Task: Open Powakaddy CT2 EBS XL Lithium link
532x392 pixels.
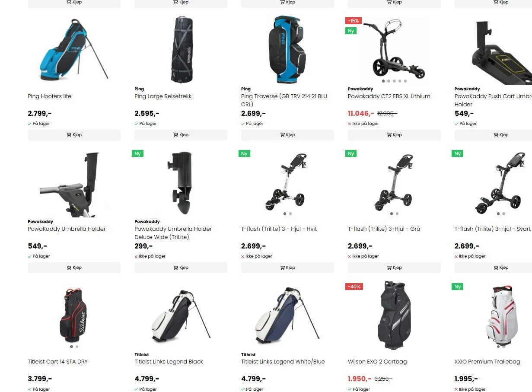Action: (x=389, y=96)
